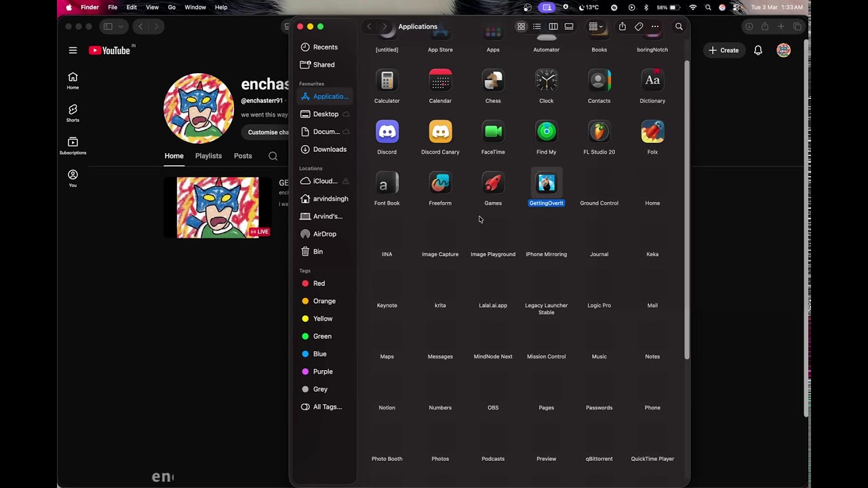Viewport: 868px width, 488px height.
Task: Switch Finder to icon view
Action: point(521,26)
